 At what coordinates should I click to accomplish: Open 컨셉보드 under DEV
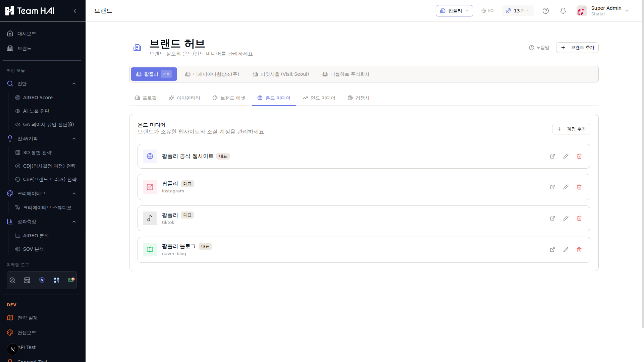click(42, 333)
